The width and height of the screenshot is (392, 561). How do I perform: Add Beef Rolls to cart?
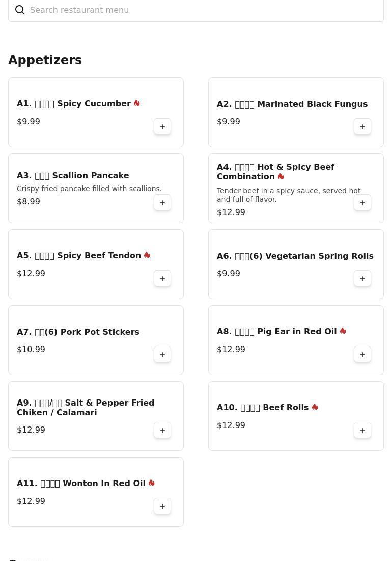[362, 431]
